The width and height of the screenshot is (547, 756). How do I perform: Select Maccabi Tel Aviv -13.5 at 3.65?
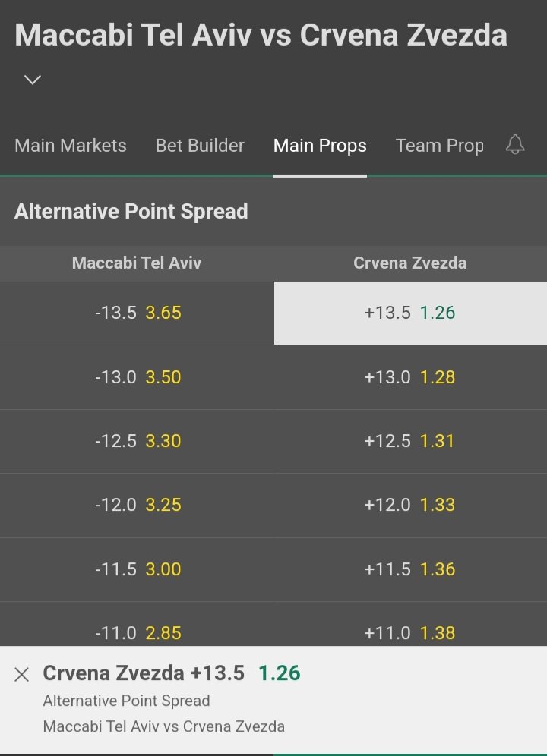(137, 313)
